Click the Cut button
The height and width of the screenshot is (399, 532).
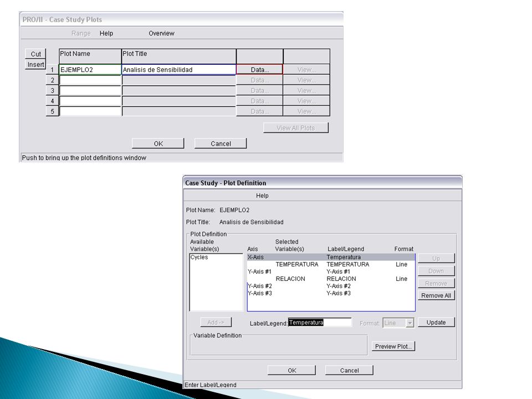coord(35,54)
